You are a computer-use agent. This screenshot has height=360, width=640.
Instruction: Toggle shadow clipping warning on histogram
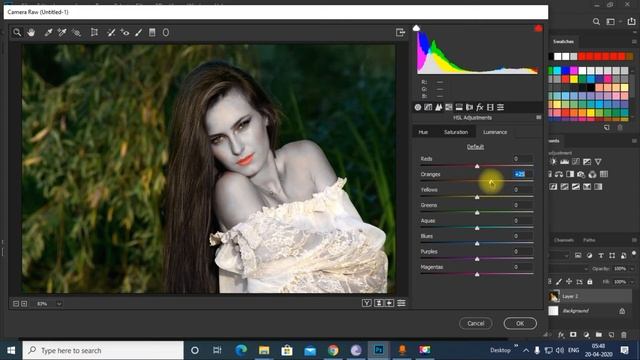[416, 28]
